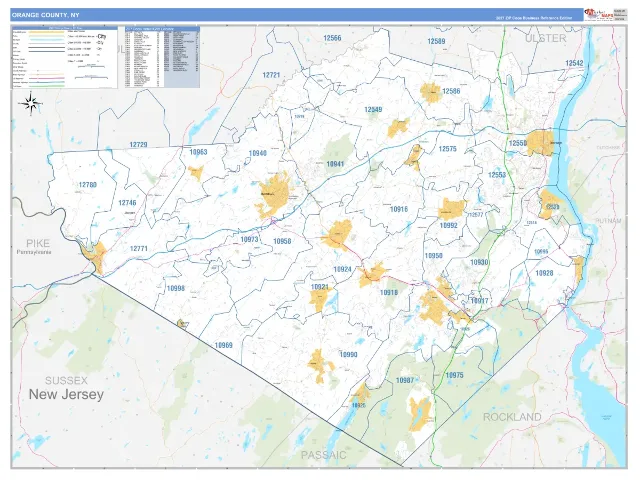Viewport: 640px width, 480px height.
Task: Select ZIP code label 10969
Action: pyautogui.click(x=224, y=345)
